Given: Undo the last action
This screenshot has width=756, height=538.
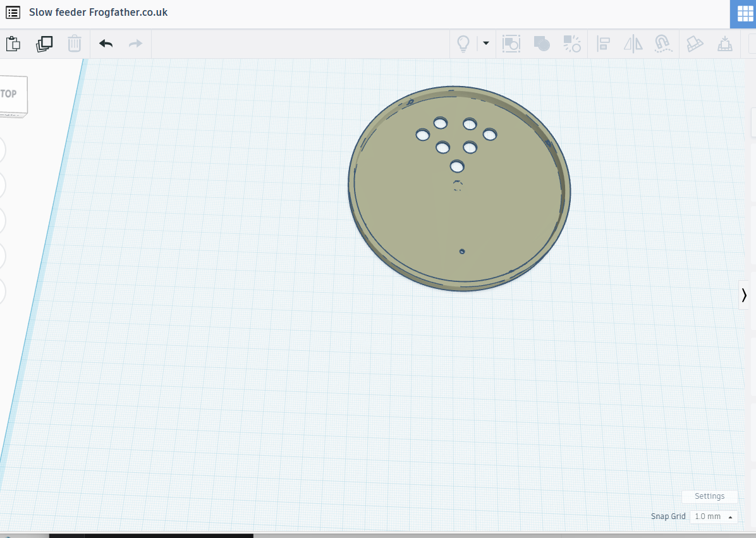Looking at the screenshot, I should pos(106,44).
